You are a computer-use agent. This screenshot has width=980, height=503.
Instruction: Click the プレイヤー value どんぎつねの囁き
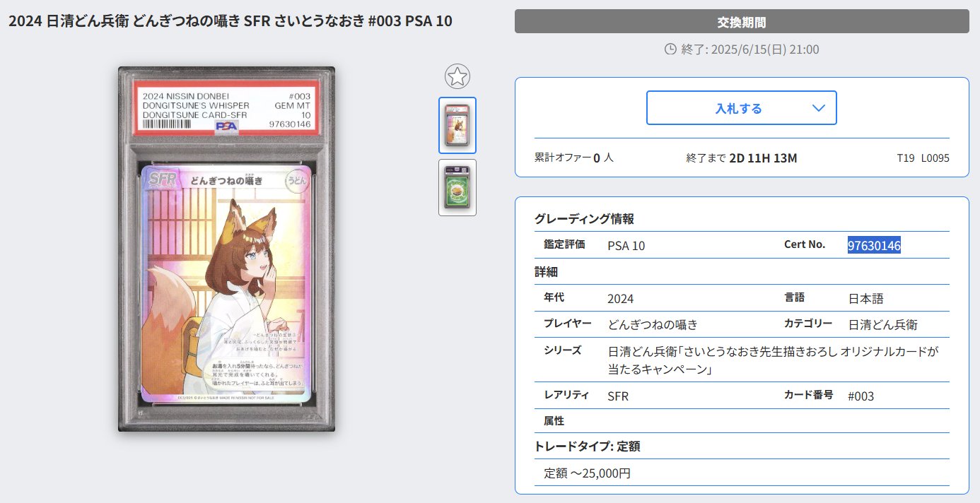653,325
